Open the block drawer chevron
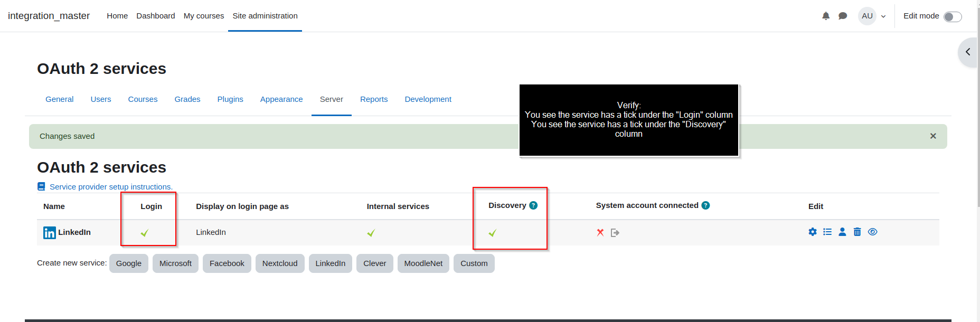 [968, 52]
